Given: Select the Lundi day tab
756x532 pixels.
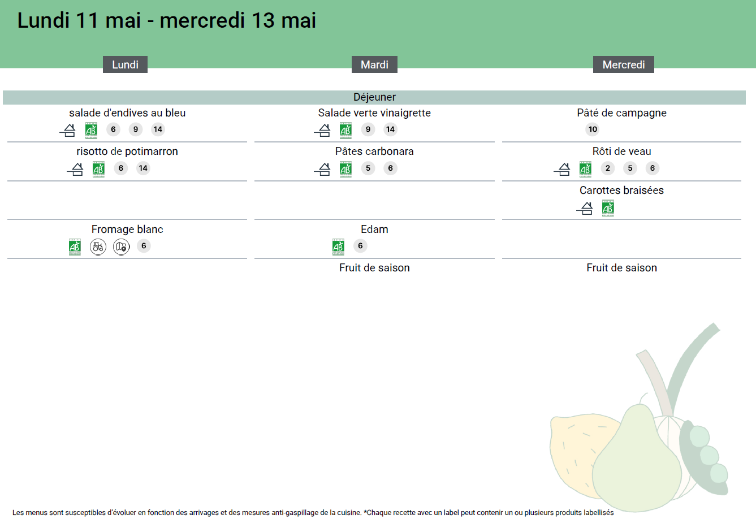Looking at the screenshot, I should click(125, 64).
